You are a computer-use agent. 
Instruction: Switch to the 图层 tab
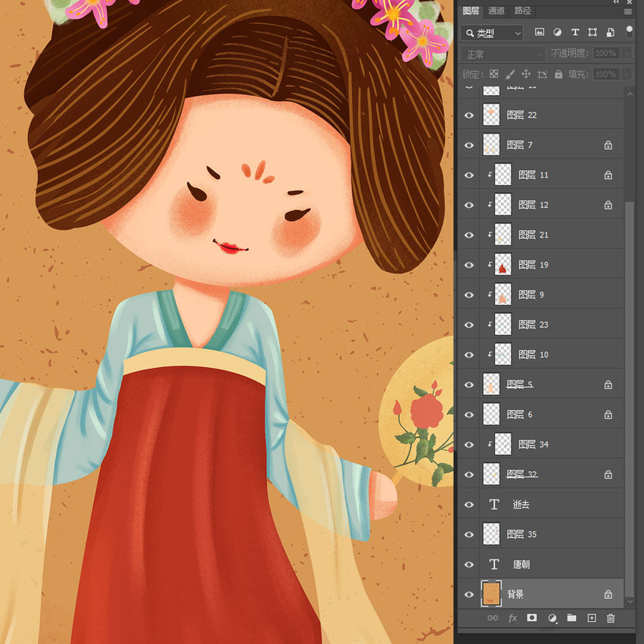[x=471, y=11]
